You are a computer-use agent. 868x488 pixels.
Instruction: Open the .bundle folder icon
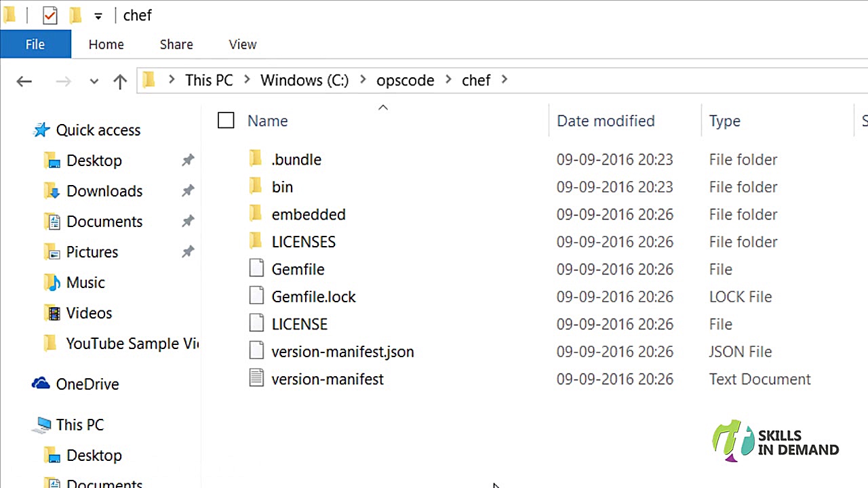coord(256,159)
